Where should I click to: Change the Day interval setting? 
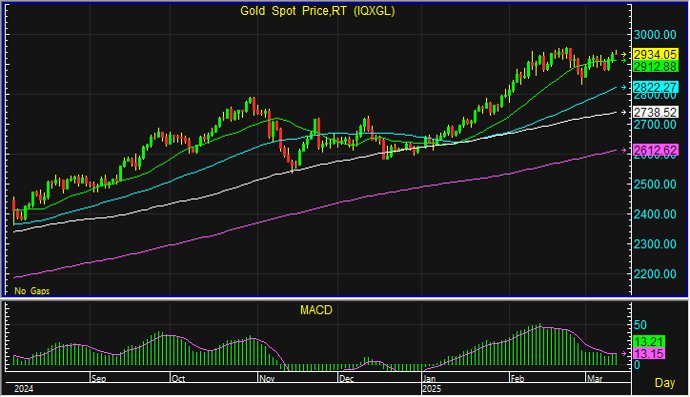coord(664,382)
